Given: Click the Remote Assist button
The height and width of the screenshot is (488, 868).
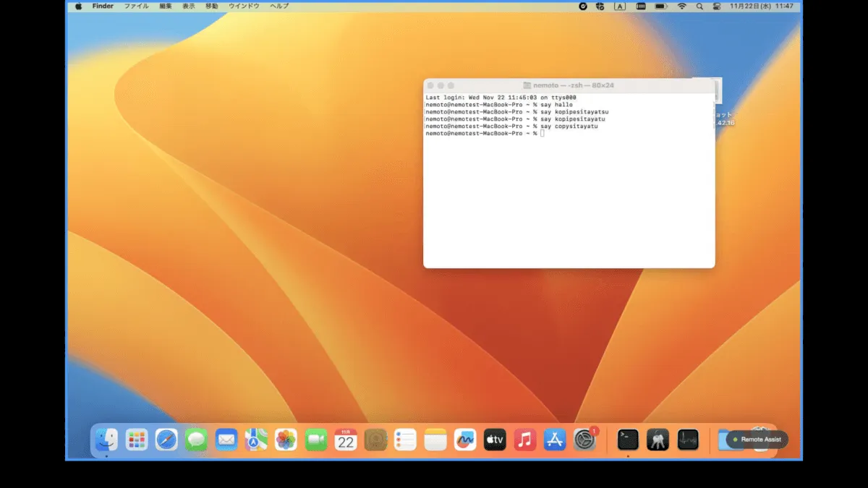Looking at the screenshot, I should click(x=757, y=440).
